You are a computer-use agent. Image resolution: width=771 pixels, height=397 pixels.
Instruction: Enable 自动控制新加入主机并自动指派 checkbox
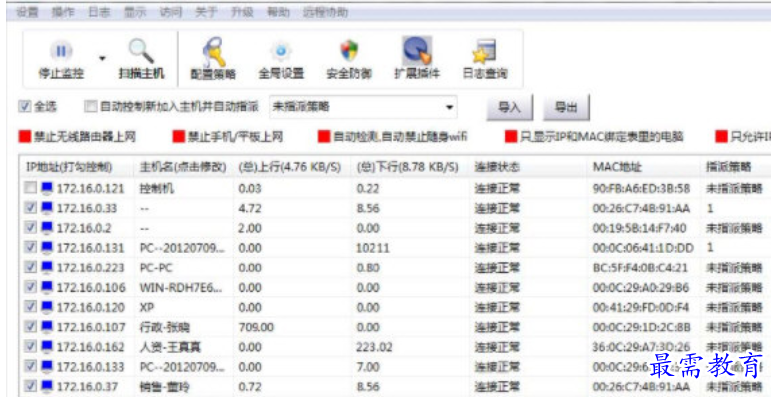click(90, 106)
